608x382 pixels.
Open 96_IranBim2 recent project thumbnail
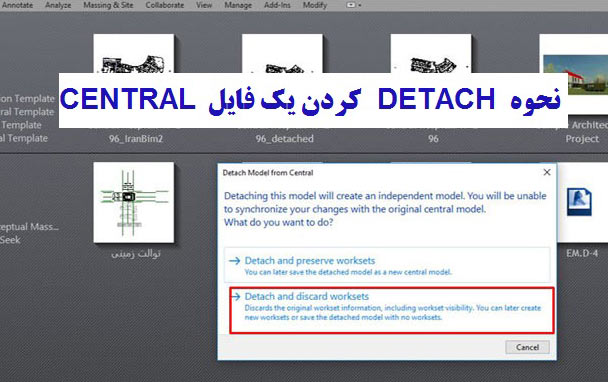click(x=134, y=54)
